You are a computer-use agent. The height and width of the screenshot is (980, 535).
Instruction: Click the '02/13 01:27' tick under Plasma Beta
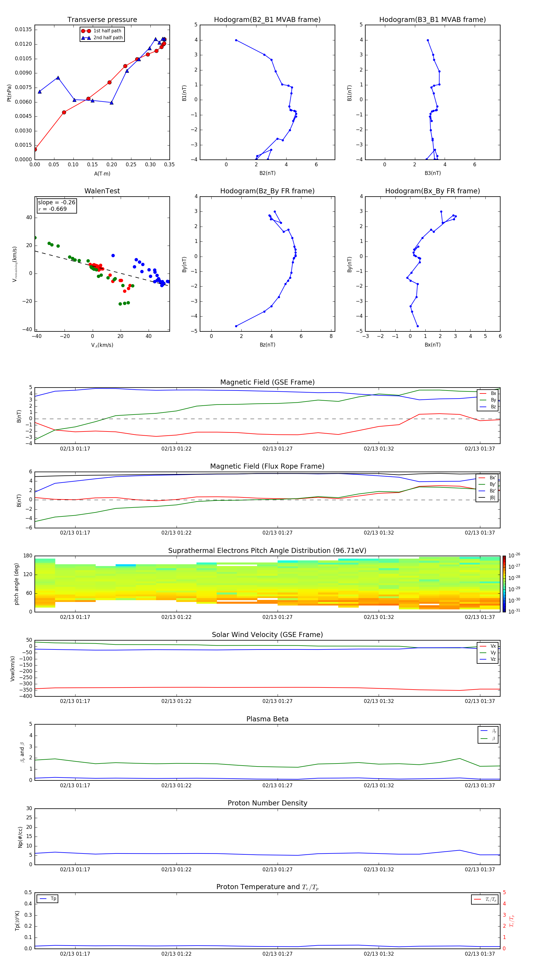point(277,785)
